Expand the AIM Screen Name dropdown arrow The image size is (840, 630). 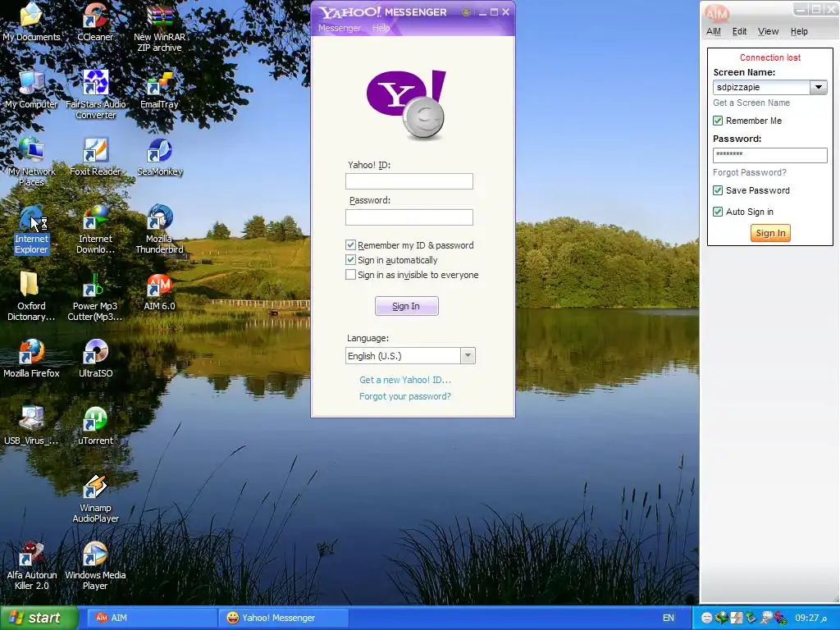pos(819,87)
